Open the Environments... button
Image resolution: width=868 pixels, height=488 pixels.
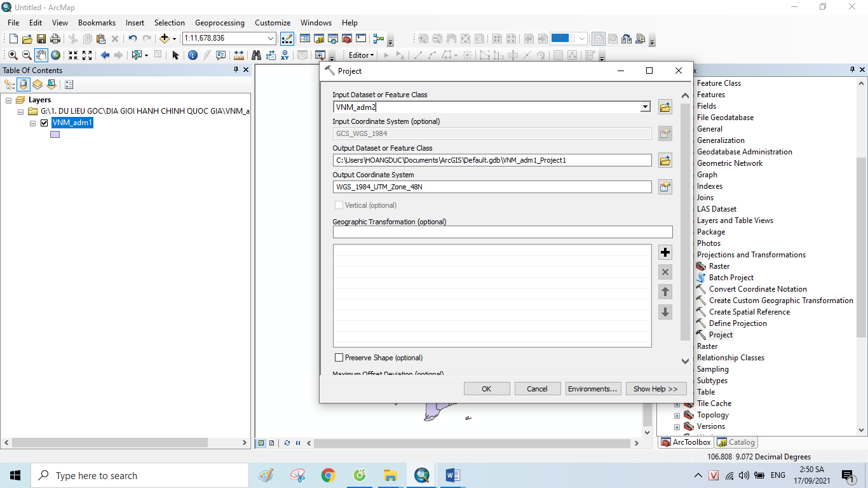pyautogui.click(x=593, y=389)
